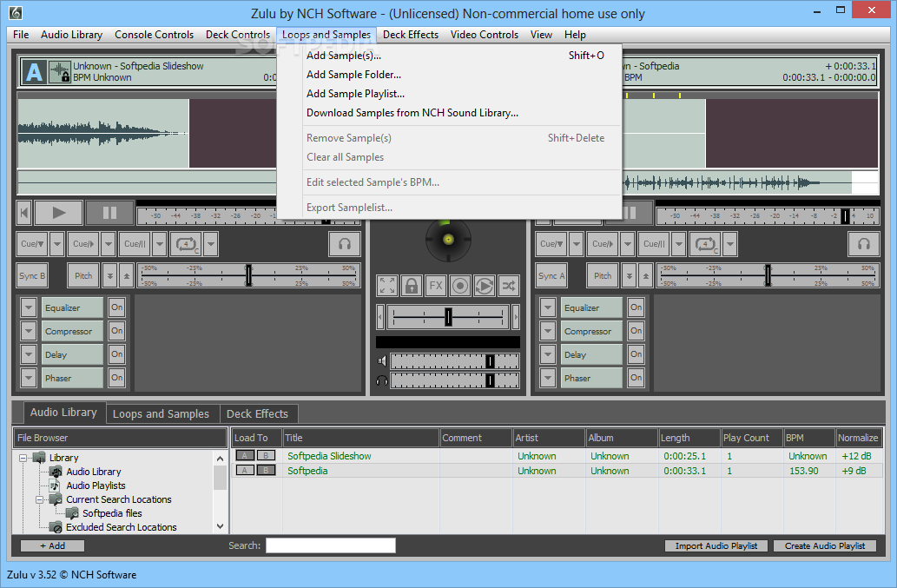897x588 pixels.
Task: Play the track on Deck A
Action: 59,213
